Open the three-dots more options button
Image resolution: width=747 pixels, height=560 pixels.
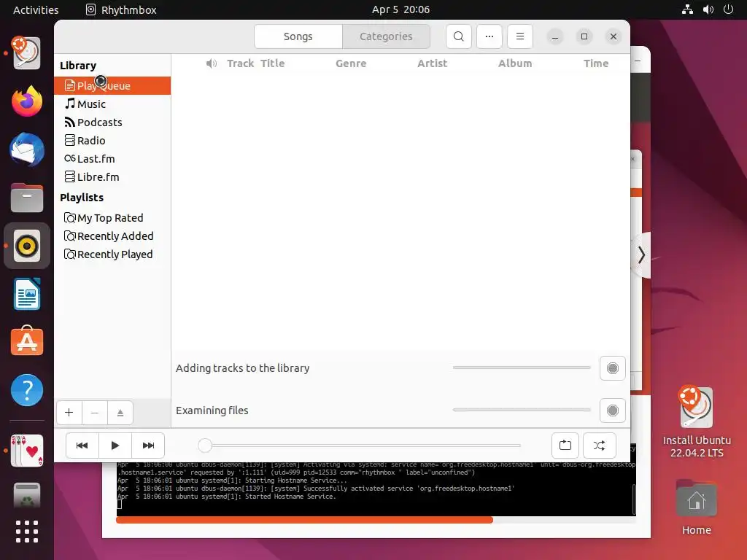[489, 36]
